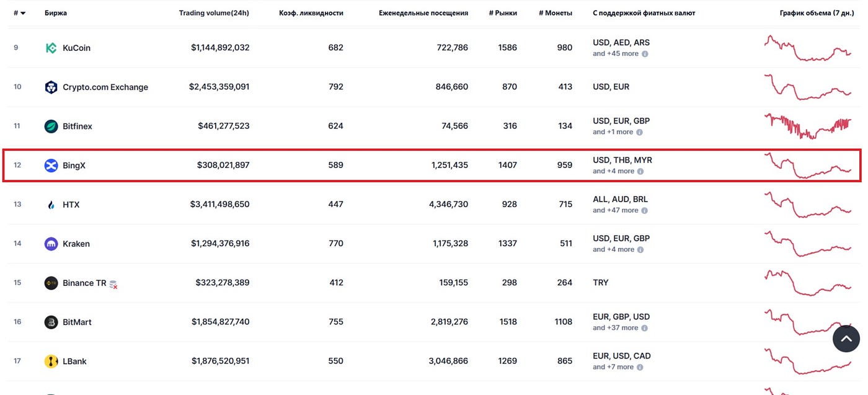Image resolution: width=868 pixels, height=395 pixels.
Task: Open the Crypto.com Exchange link
Action: click(x=105, y=87)
